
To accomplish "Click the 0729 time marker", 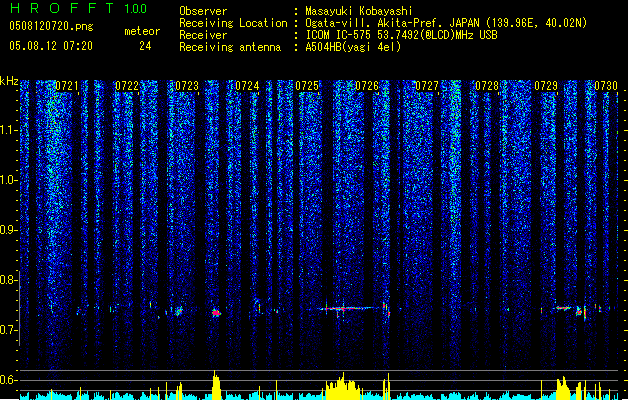I will click(x=546, y=86).
